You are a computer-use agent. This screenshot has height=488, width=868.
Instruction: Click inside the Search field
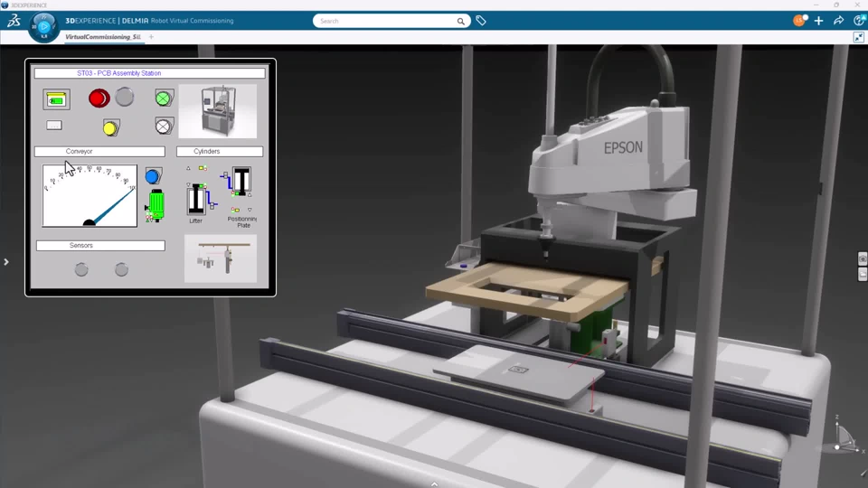tap(386, 21)
